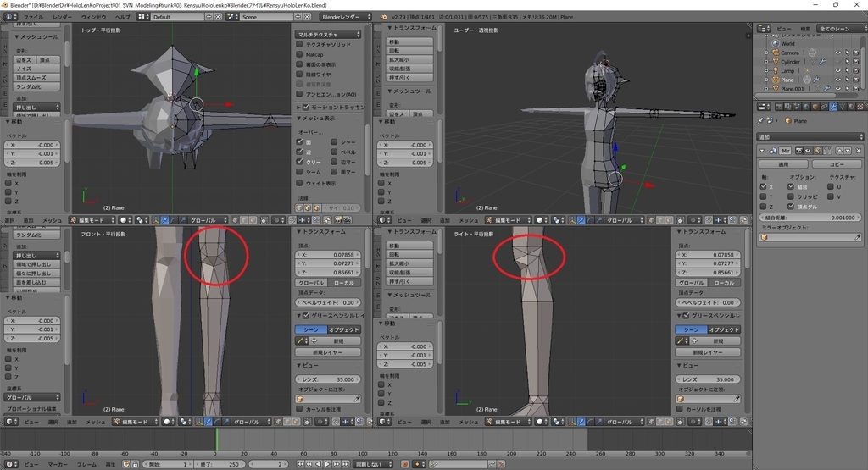The image size is (868, 470).
Task: Click the eyedropper in Mirror Object field
Action: pos(858,237)
